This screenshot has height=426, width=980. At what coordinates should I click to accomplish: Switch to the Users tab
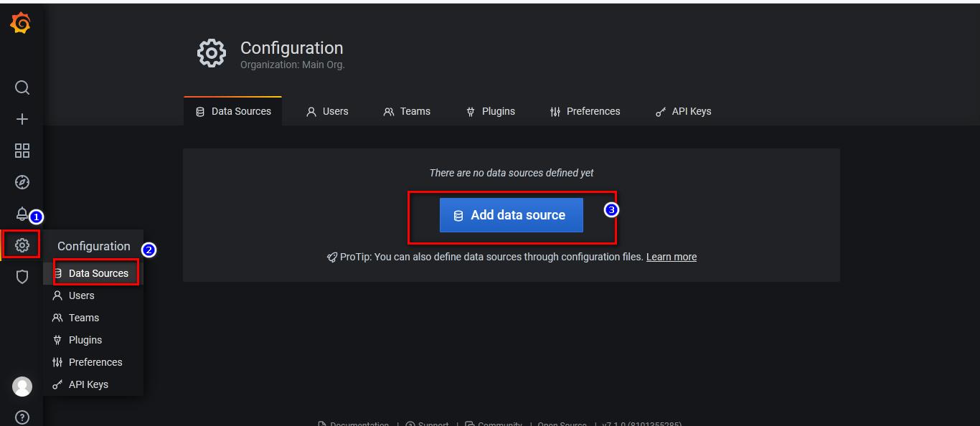coord(327,111)
